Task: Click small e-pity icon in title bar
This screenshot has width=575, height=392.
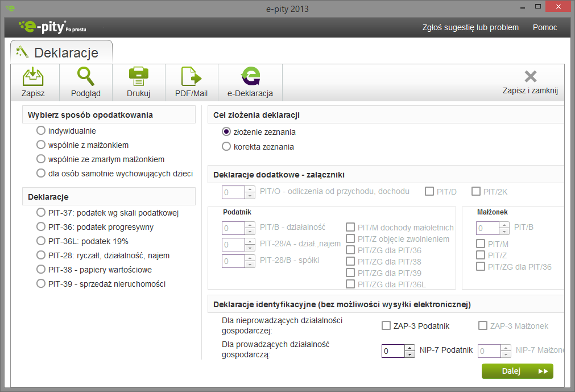Action: click(10, 8)
